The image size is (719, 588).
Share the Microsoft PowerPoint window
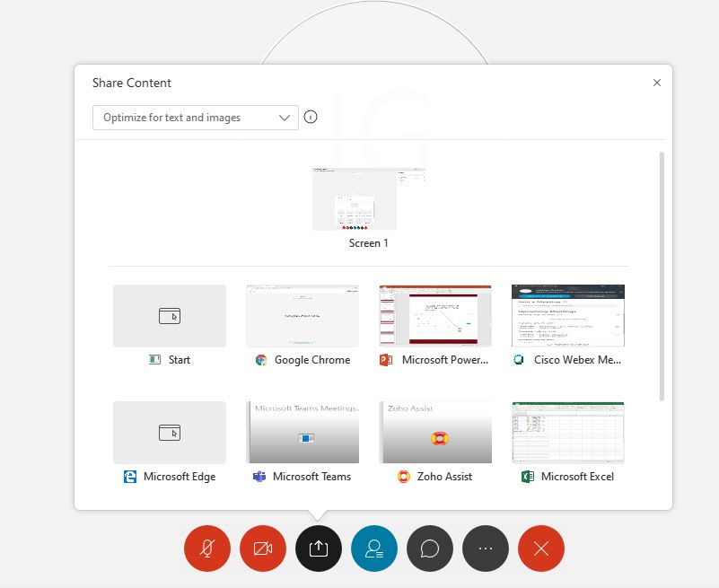[435, 316]
